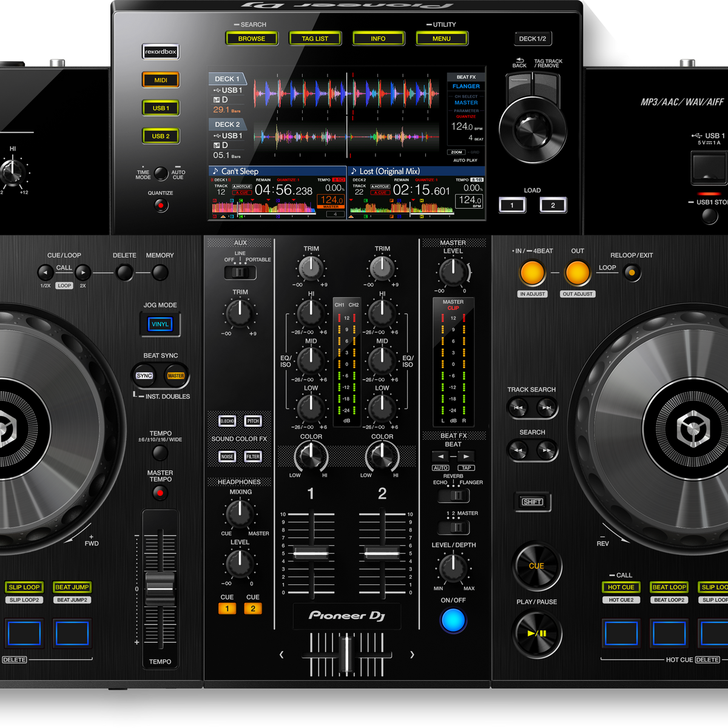Adjust the BEAT FX LEVEL/DEPTH knob
Screen dimensions: 728x728
[453, 567]
